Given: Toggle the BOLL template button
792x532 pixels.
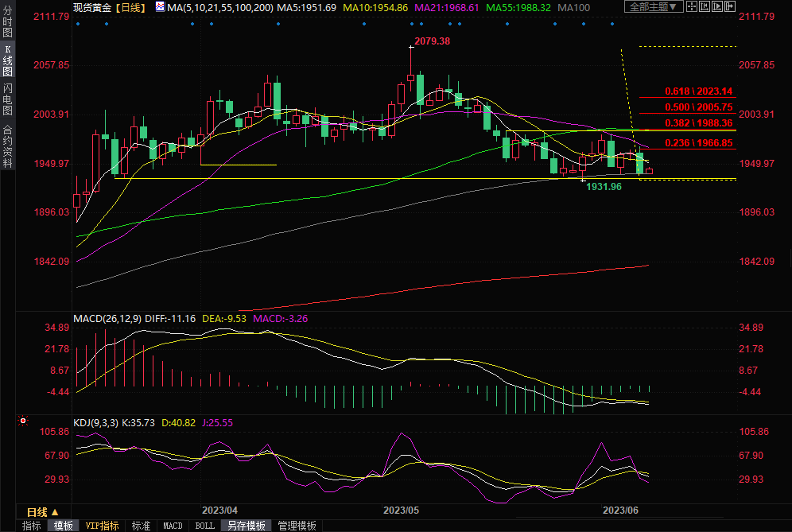Looking at the screenshot, I should pos(204,526).
